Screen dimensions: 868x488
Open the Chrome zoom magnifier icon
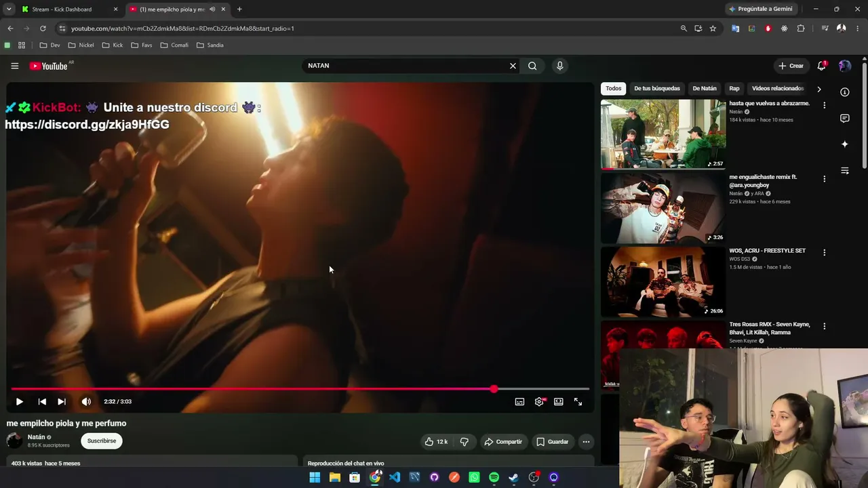click(684, 28)
